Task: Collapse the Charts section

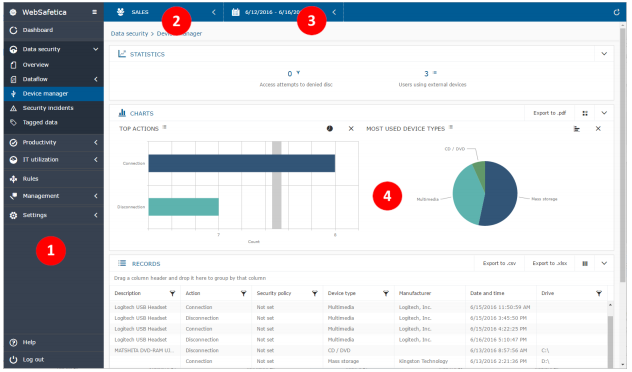Action: pos(604,113)
